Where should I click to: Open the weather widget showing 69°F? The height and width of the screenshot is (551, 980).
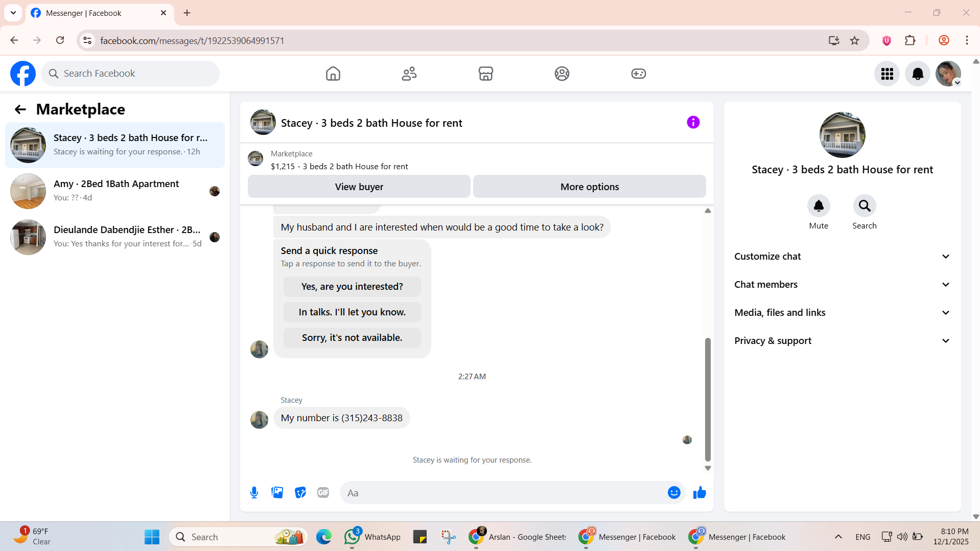click(32, 537)
